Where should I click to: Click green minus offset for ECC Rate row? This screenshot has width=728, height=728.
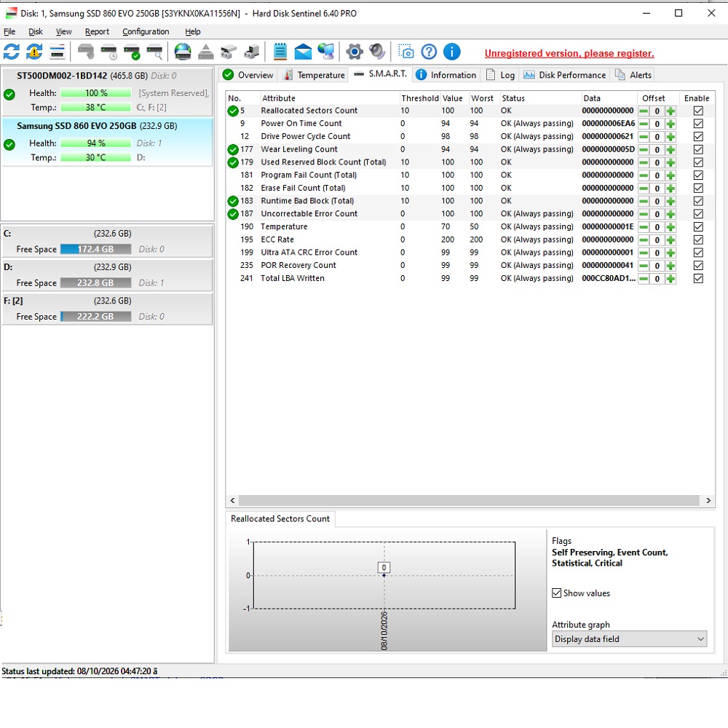click(x=644, y=240)
